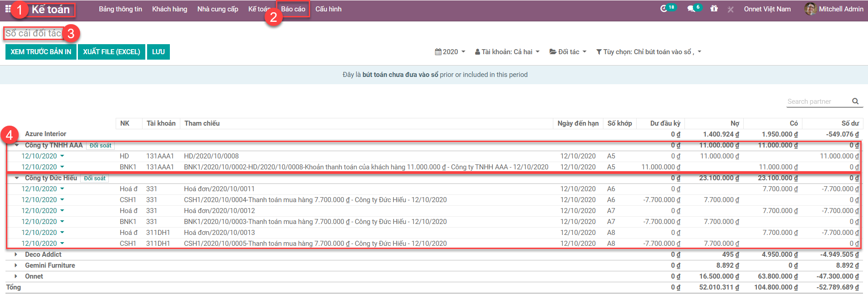868x300 pixels.
Task: Click the XUẤT FILE (EXCEL) button
Action: tap(112, 52)
